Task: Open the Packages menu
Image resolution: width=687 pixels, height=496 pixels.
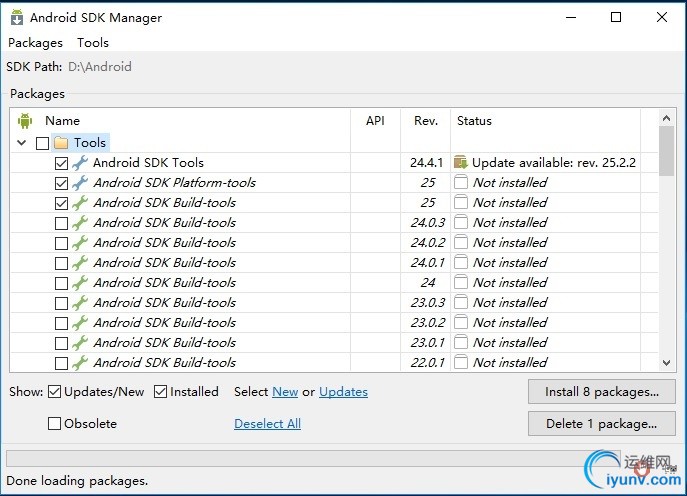Action: pos(35,43)
